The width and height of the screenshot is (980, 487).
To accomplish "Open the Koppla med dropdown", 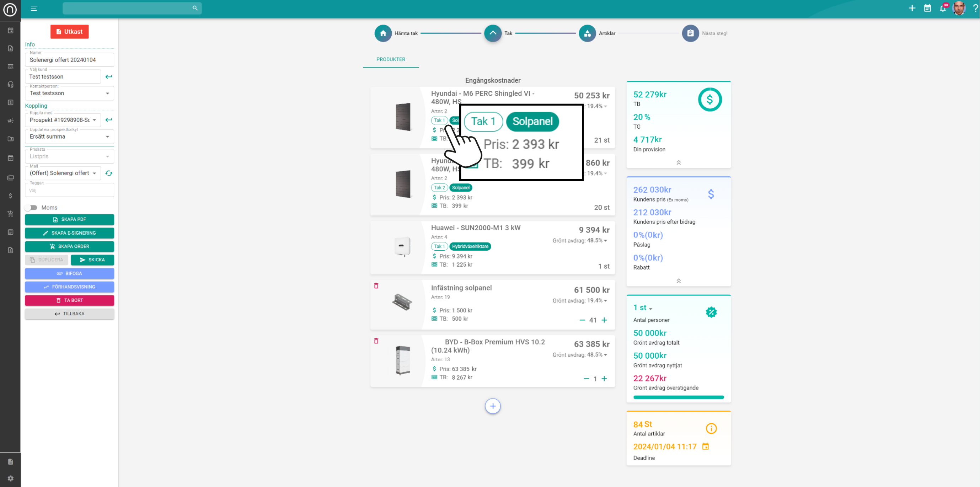I will click(63, 120).
